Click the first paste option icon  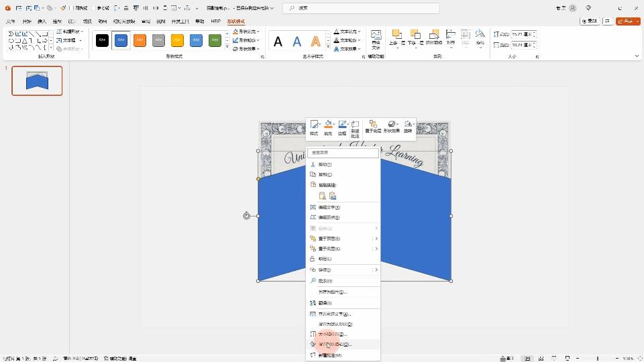click(322, 196)
